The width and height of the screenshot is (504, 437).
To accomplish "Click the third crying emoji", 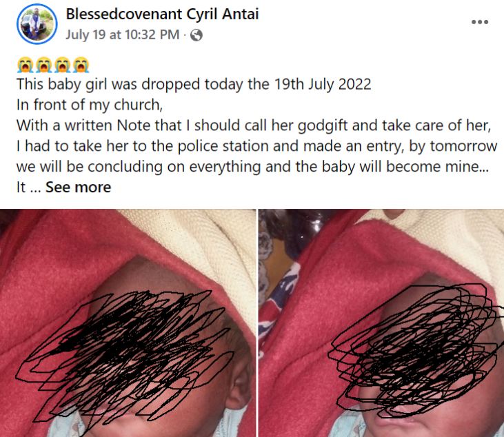I will 62,65.
